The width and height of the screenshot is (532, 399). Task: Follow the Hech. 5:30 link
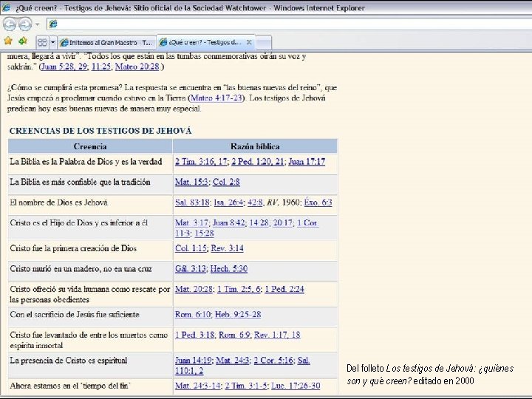pos(229,269)
